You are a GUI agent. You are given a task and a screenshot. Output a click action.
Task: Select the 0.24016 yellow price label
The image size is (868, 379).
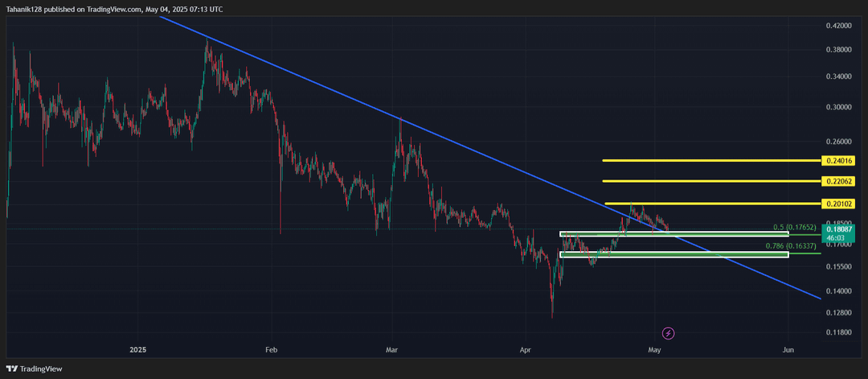(840, 161)
